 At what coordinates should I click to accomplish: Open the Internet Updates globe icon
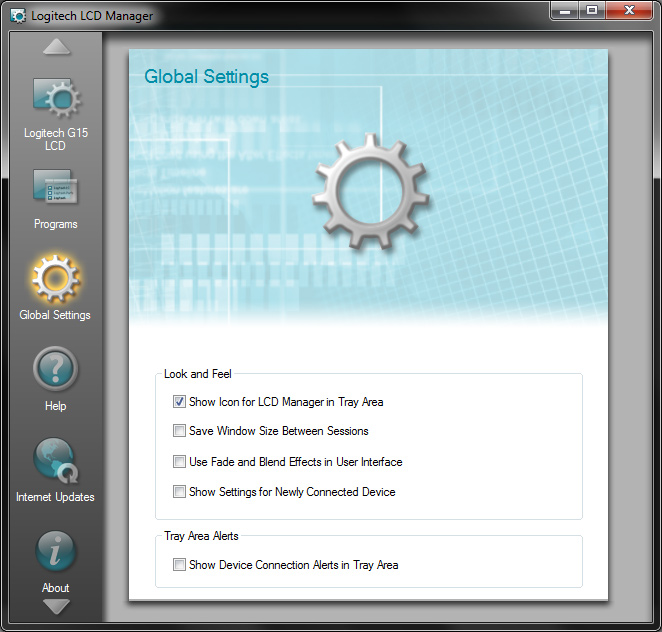point(55,460)
